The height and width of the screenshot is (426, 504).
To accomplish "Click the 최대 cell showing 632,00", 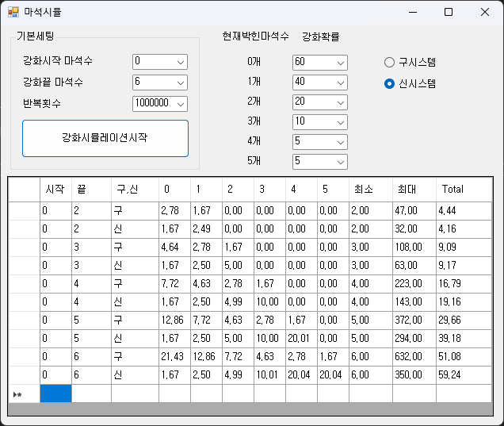I will pyautogui.click(x=414, y=357).
